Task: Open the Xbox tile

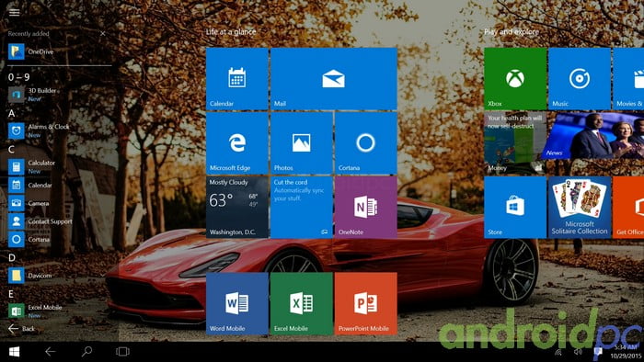Action: coord(515,79)
